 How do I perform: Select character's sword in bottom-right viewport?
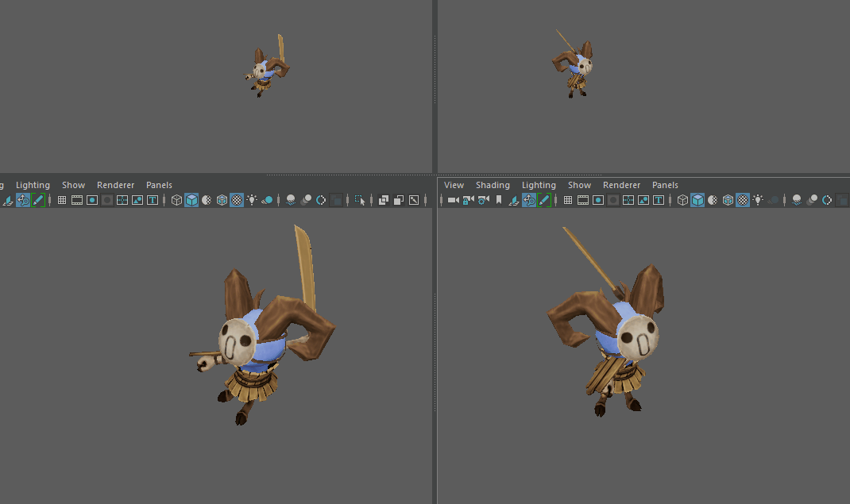pyautogui.click(x=592, y=262)
